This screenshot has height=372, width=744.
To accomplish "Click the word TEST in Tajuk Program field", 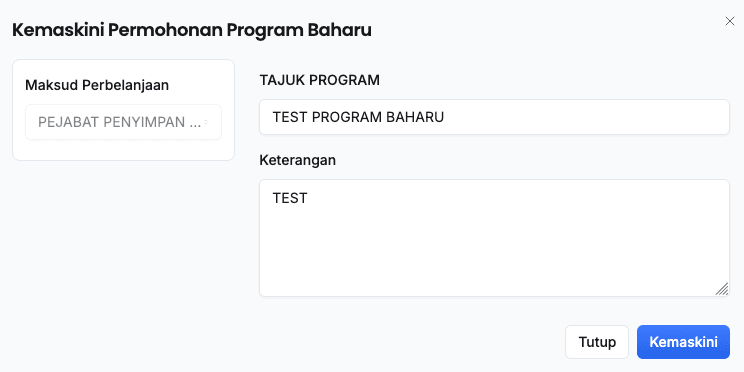I will [290, 117].
